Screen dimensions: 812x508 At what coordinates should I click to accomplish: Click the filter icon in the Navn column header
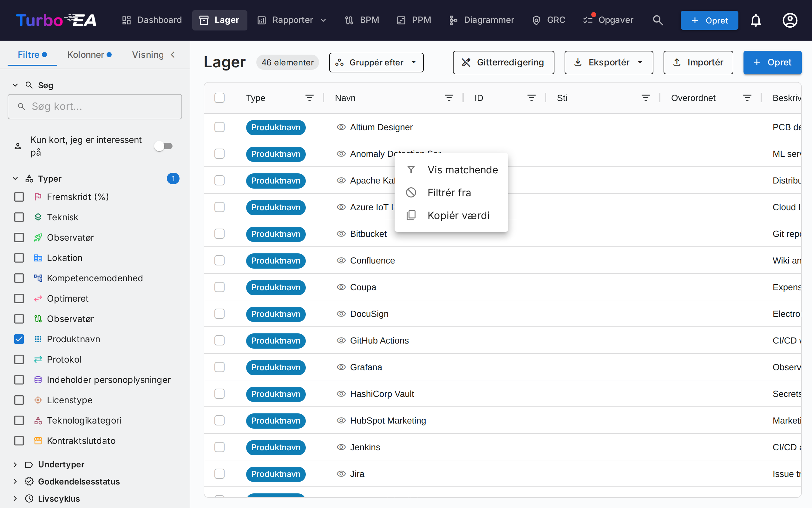[449, 98]
